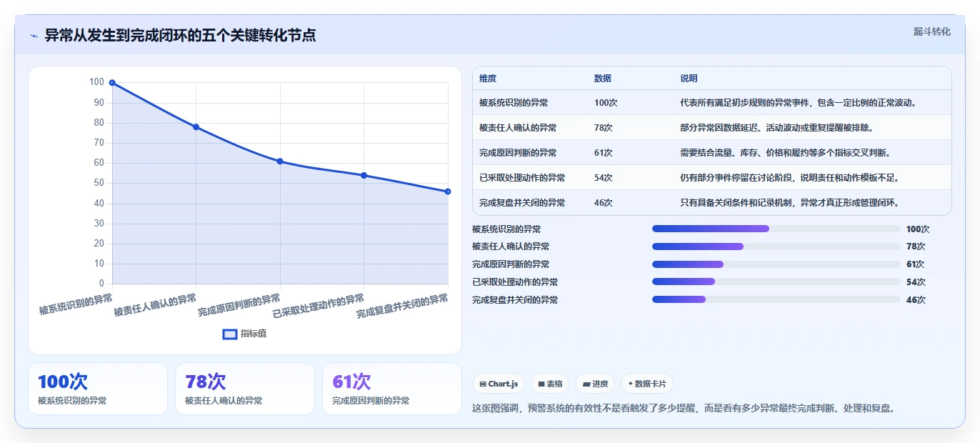Click description starting 仍有部分事件
Viewport: 980px width, 443px height.
[789, 178]
